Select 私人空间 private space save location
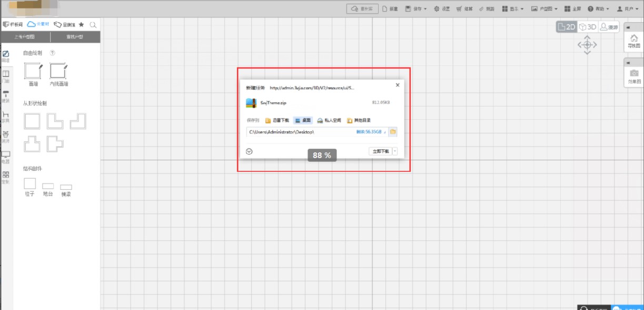644x310 pixels. click(x=329, y=120)
